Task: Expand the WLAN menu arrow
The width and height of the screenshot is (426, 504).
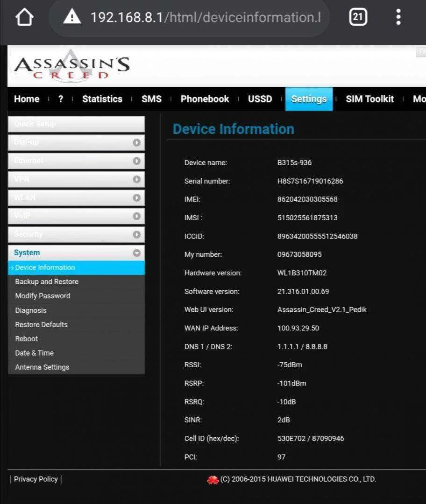Action: [x=137, y=198]
